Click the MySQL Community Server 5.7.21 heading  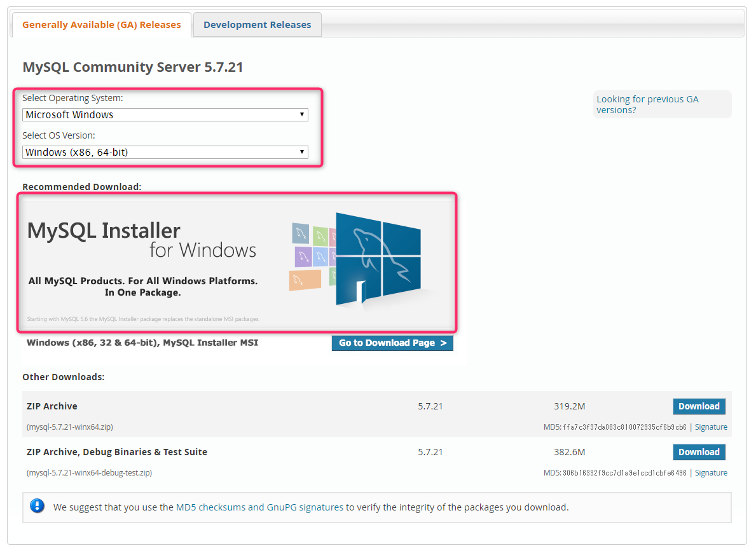[x=133, y=67]
